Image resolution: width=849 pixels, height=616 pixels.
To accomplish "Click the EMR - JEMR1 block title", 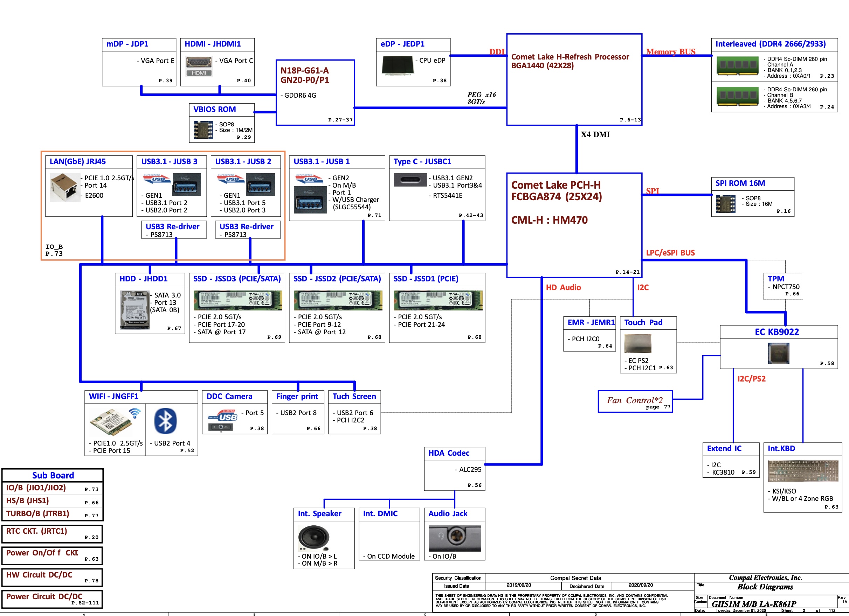I will click(591, 322).
